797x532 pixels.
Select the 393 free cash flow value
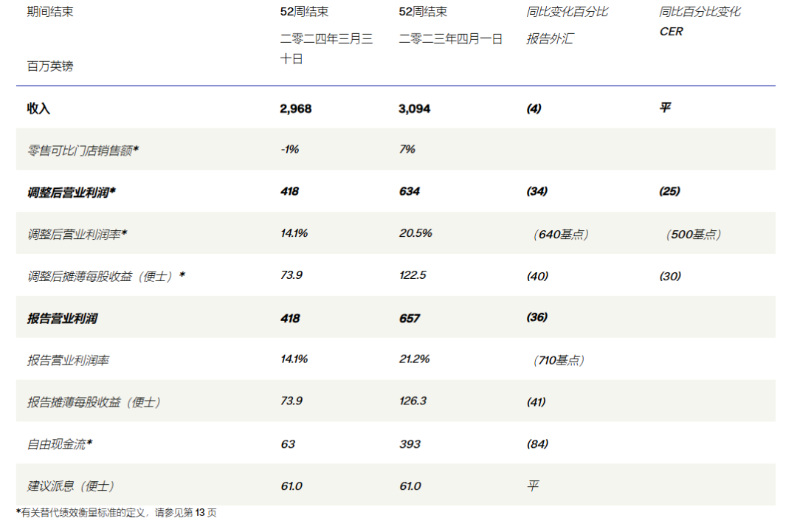point(410,444)
